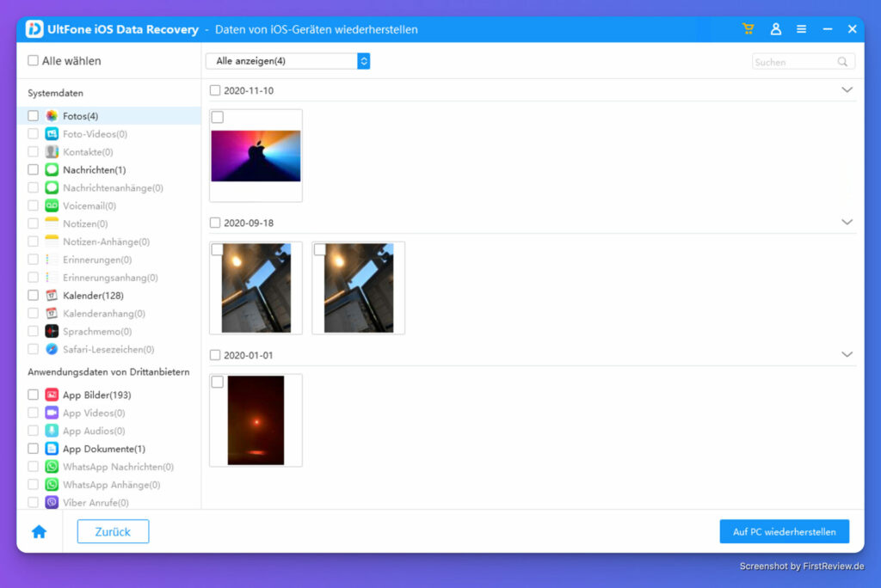This screenshot has height=588, width=881.
Task: Select all photos from 2020-11-10
Action: [x=214, y=90]
